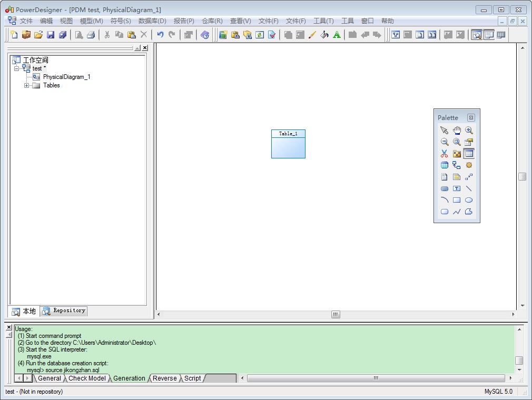Select the Open Diagram magnifier tool in Palette
The height and width of the screenshot is (400, 532).
[x=457, y=142]
